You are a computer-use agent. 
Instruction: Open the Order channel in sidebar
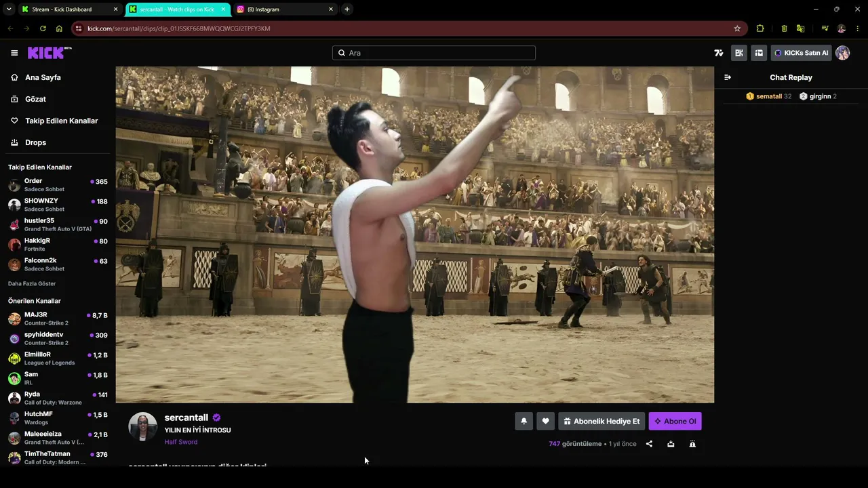pyautogui.click(x=58, y=185)
